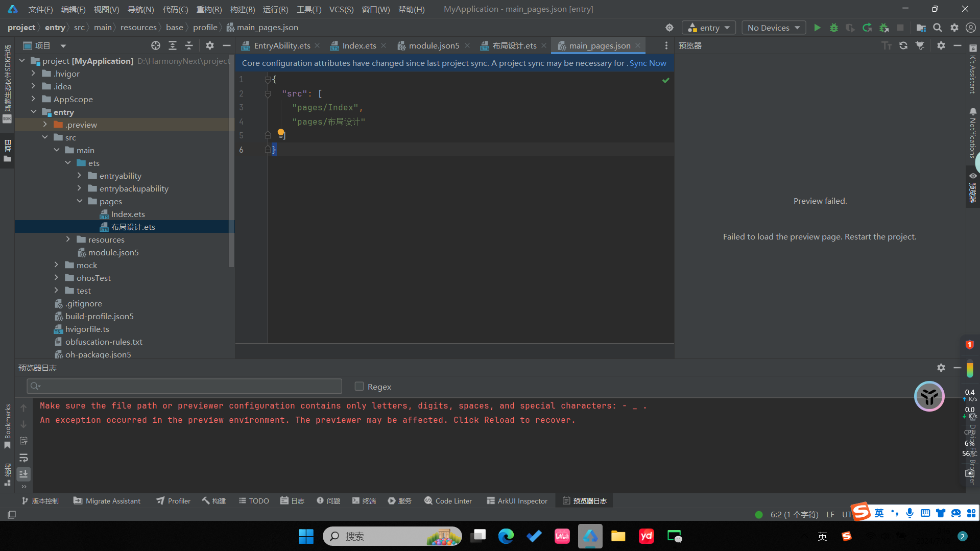
Task: Collapse the entry module folder
Action: [33, 112]
